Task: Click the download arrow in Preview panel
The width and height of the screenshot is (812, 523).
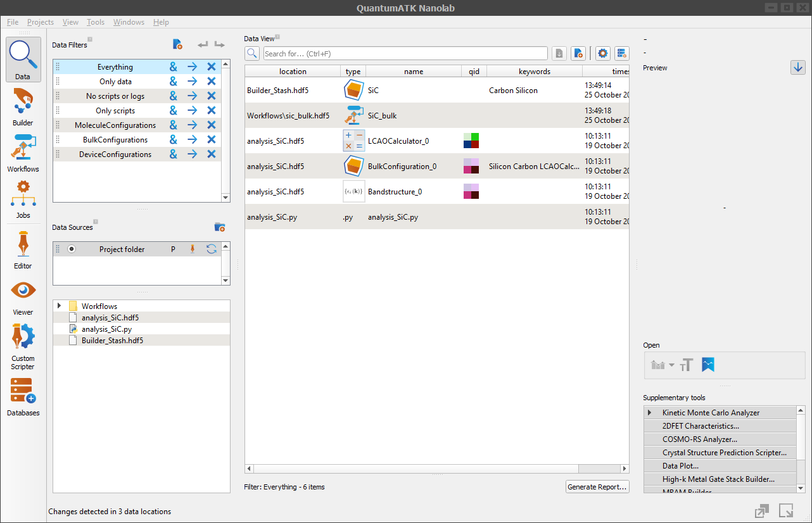Action: click(x=798, y=67)
